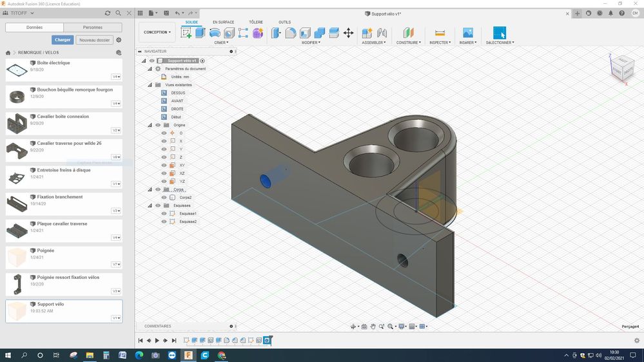Toggle visibility of XZ plane
This screenshot has width=644, height=362.
pyautogui.click(x=164, y=173)
